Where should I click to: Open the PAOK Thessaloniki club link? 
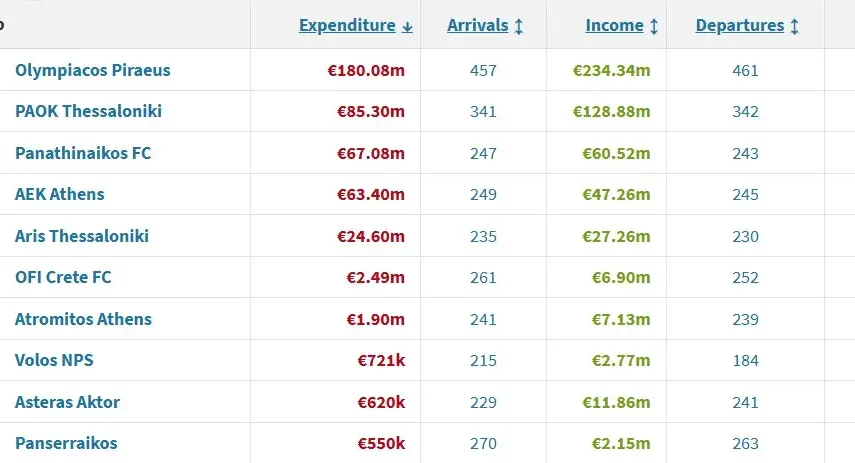[88, 111]
